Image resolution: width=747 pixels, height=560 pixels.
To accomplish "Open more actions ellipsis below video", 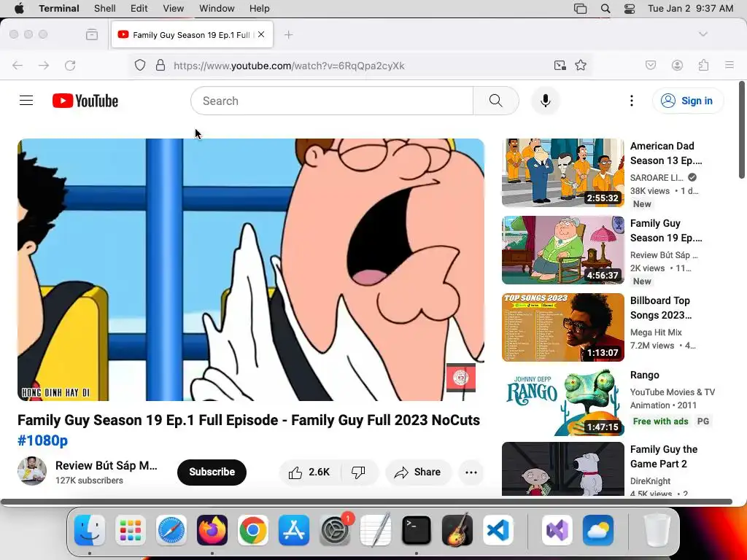I will (x=471, y=472).
